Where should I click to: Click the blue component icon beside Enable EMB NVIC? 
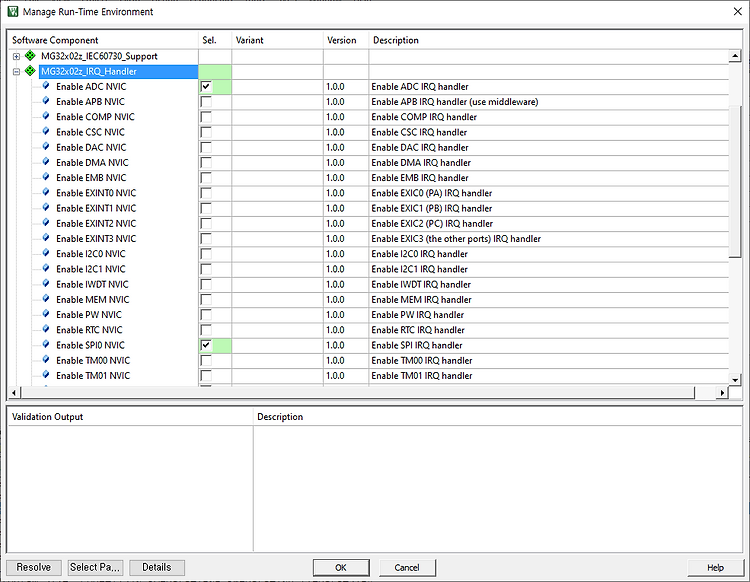click(x=46, y=177)
